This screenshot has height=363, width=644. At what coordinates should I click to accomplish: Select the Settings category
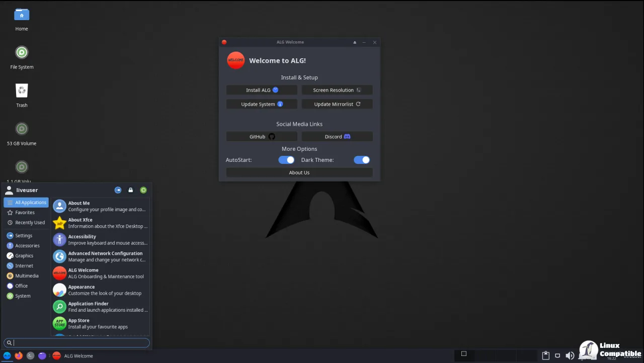[x=26, y=236]
